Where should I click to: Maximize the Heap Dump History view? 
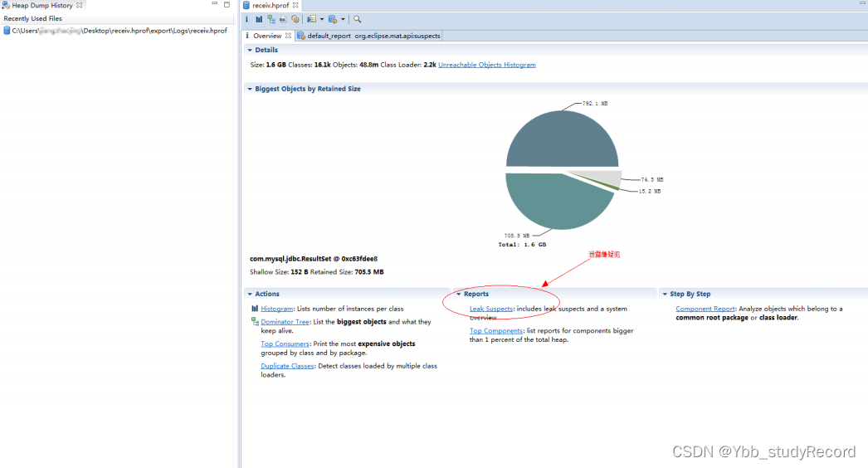click(x=227, y=4)
